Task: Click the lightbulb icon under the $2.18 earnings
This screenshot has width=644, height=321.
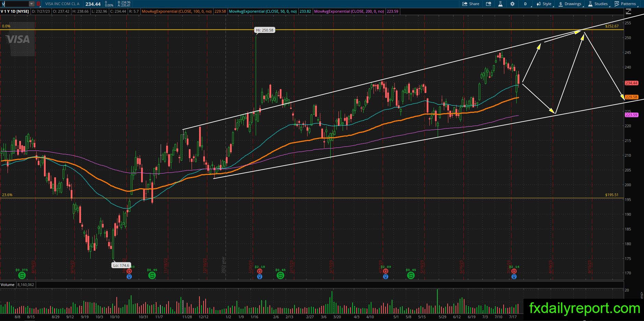Action: coord(260,276)
